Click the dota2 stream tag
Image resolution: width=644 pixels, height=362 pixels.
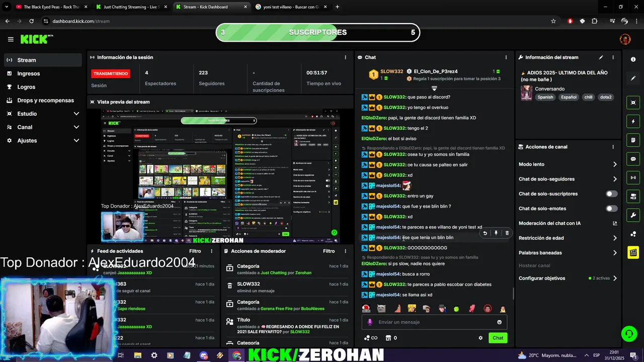[606, 97]
